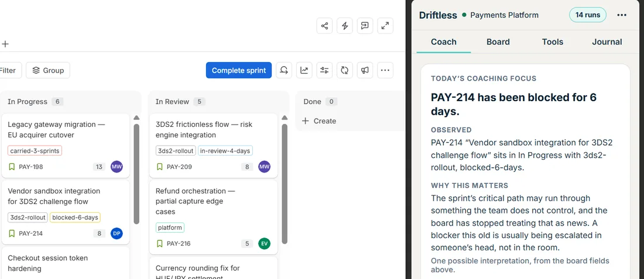
Task: Click the platform label on PAY-216
Action: click(x=170, y=228)
